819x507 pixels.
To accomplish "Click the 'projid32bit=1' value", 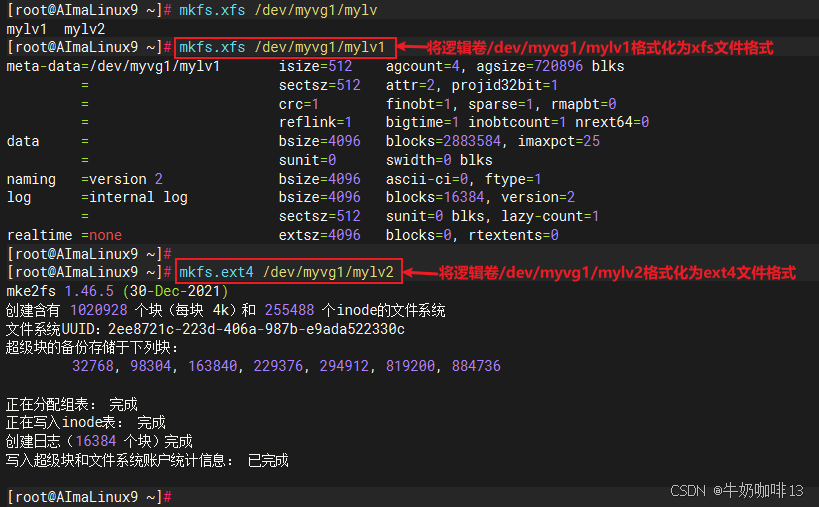I will click(505, 85).
